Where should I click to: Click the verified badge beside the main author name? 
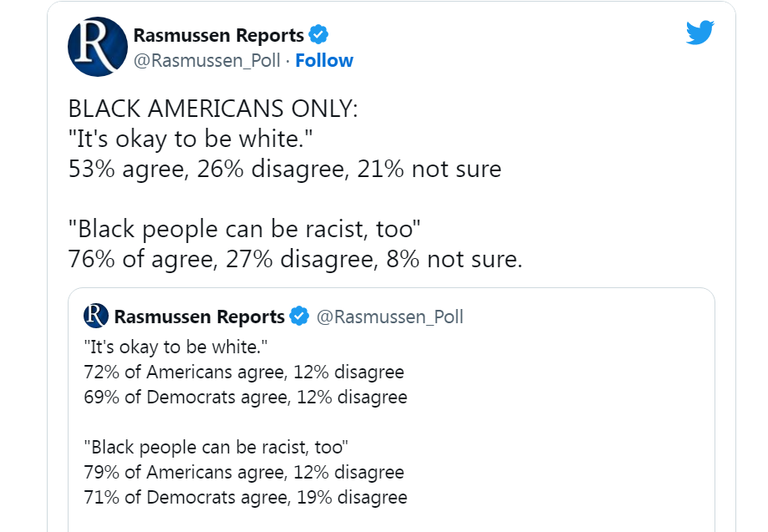tap(318, 35)
